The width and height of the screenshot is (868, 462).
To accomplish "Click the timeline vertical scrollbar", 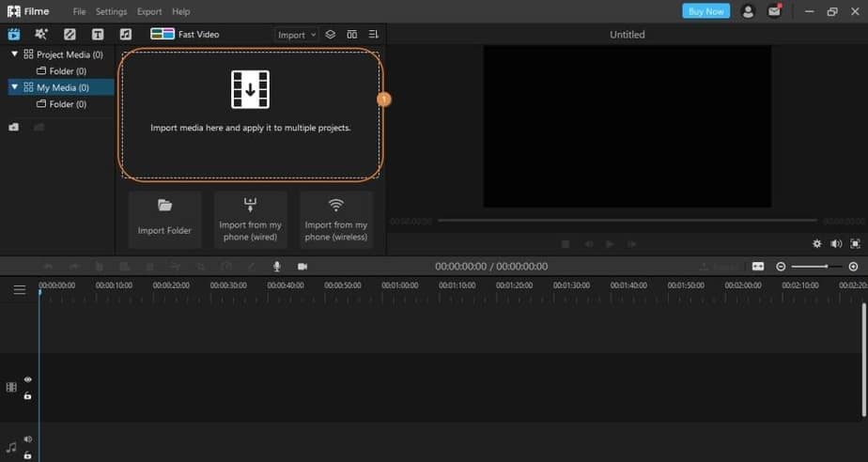I will [863, 360].
